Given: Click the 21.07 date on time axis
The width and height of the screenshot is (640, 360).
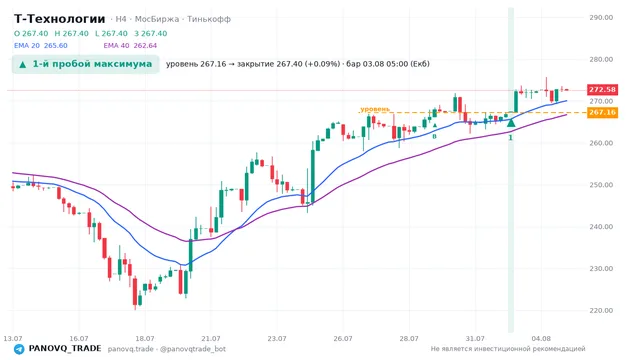Looking at the screenshot, I should [x=211, y=339].
